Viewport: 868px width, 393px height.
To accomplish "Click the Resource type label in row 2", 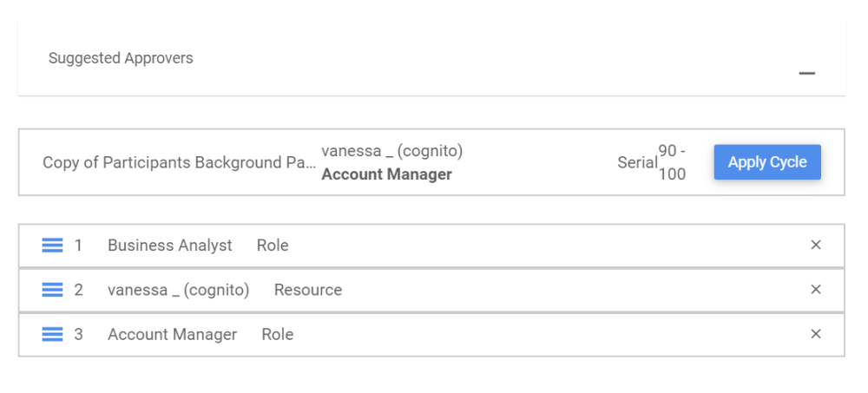I will point(308,290).
